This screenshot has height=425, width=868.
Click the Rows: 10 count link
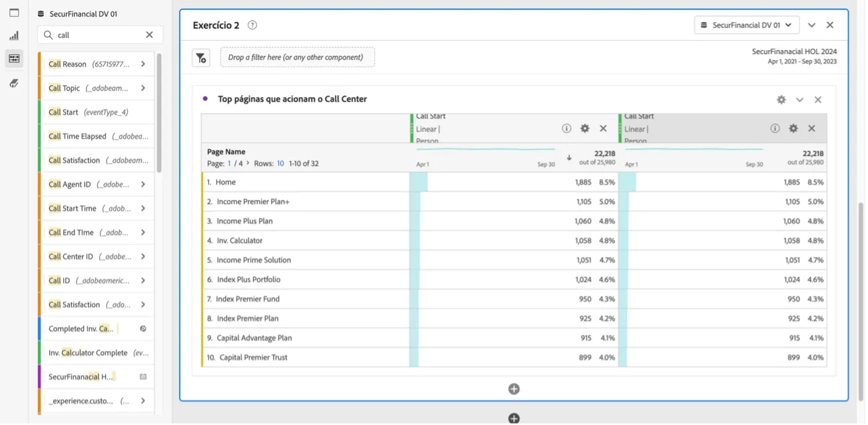coord(280,164)
